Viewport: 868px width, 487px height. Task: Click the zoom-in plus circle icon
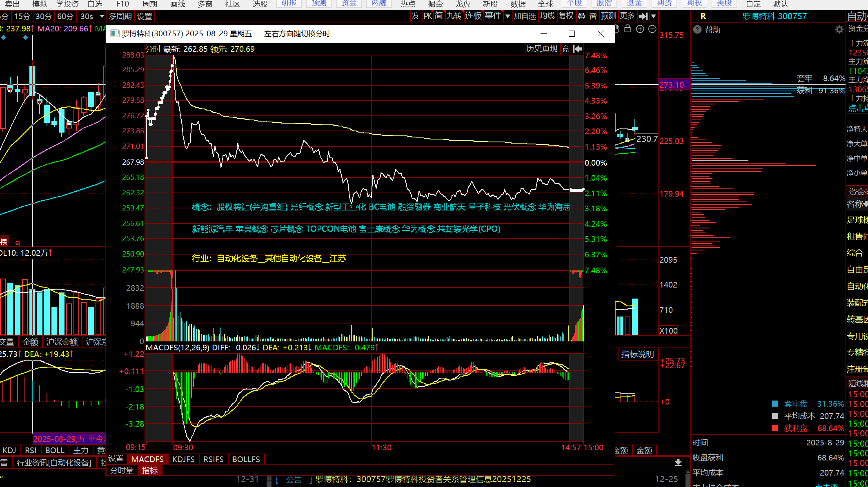(640, 29)
